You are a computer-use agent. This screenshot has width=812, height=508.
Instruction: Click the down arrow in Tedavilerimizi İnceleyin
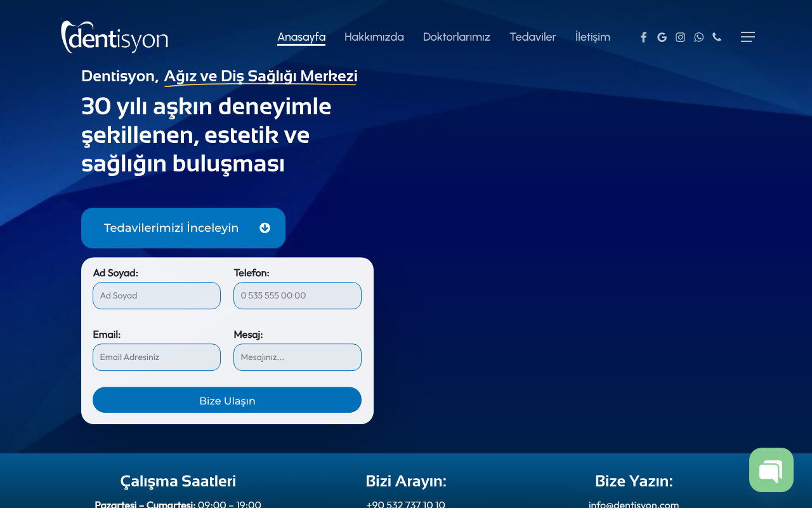click(265, 228)
